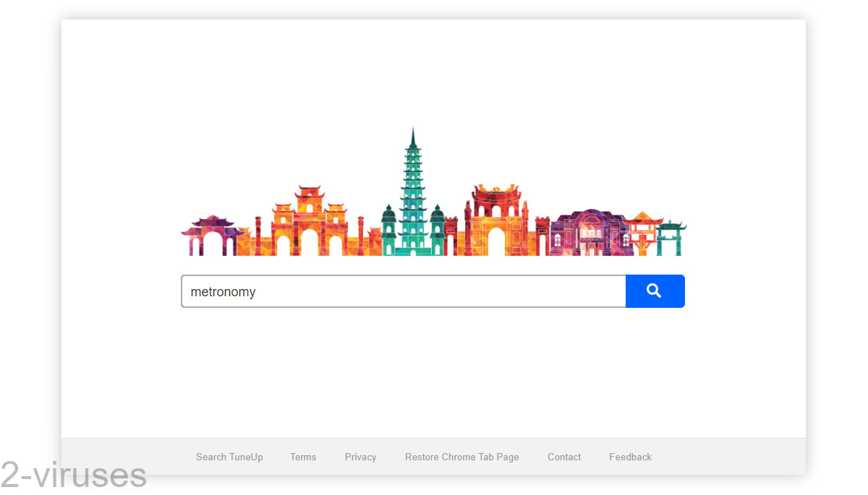
Task: Click the 2-viruses watermark text
Action: pyautogui.click(x=74, y=475)
